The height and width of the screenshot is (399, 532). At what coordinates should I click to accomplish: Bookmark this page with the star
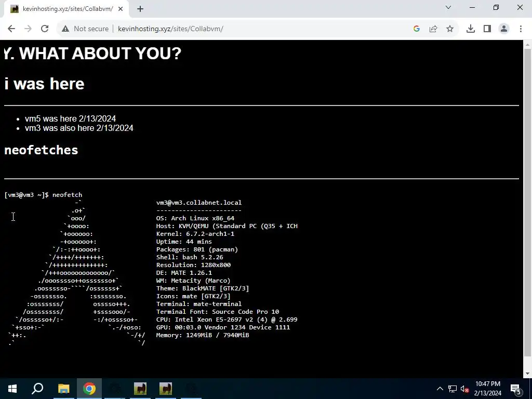(x=450, y=29)
